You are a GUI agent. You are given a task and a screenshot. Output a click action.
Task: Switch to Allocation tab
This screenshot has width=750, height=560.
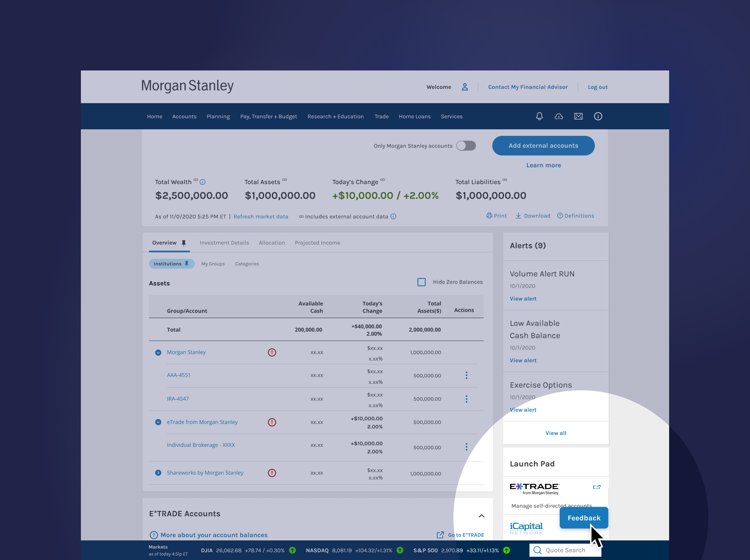[272, 243]
